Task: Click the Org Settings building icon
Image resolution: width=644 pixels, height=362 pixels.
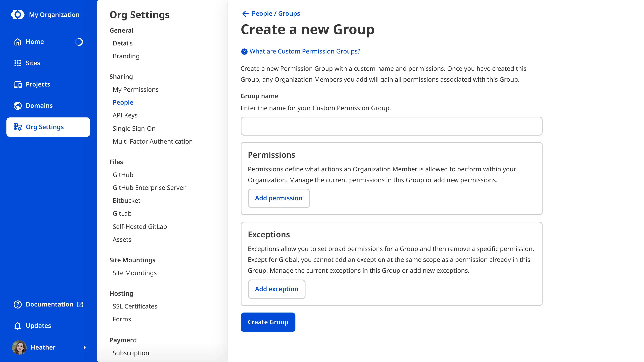Action: (18, 127)
